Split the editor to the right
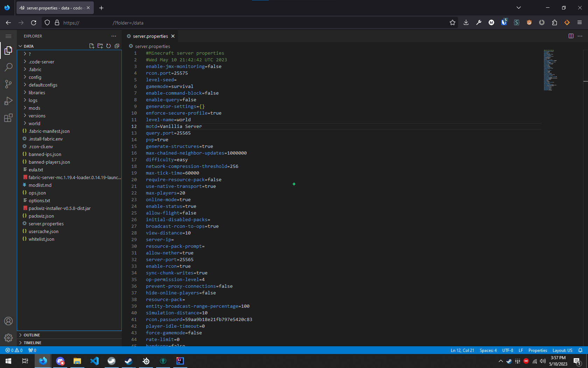The width and height of the screenshot is (588, 368). 571,36
